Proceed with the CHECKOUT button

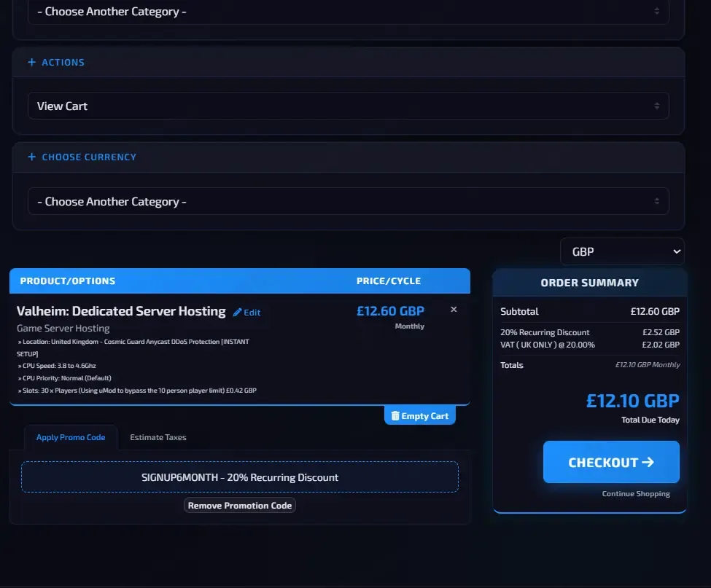point(611,462)
